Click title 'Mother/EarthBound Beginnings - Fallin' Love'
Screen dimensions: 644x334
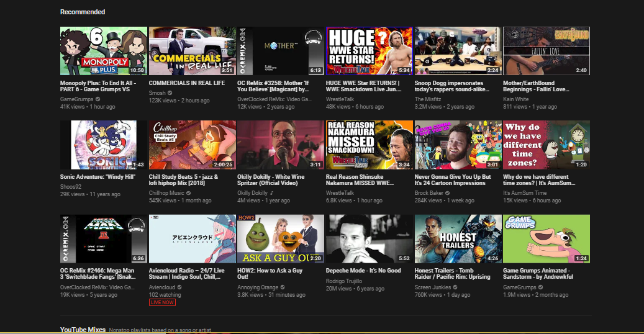[x=536, y=86]
